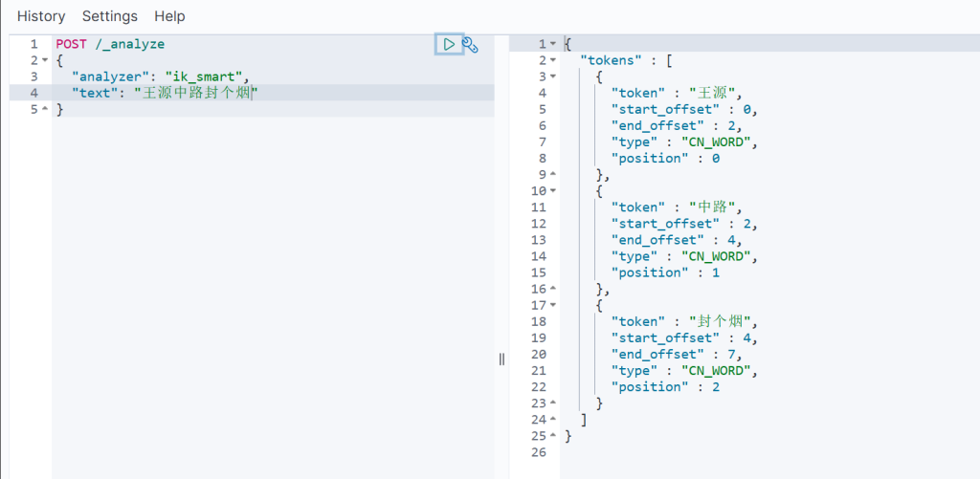This screenshot has width=980, height=479.
Task: Click fold arrow at line 5 of the request editor
Action: click(x=45, y=109)
